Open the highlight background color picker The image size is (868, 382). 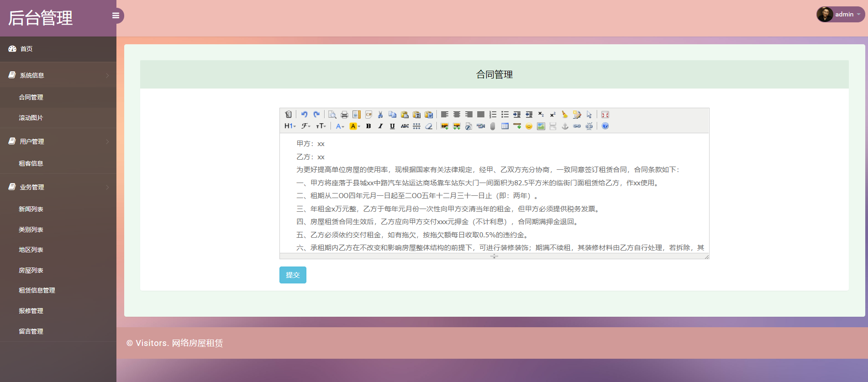pos(355,126)
